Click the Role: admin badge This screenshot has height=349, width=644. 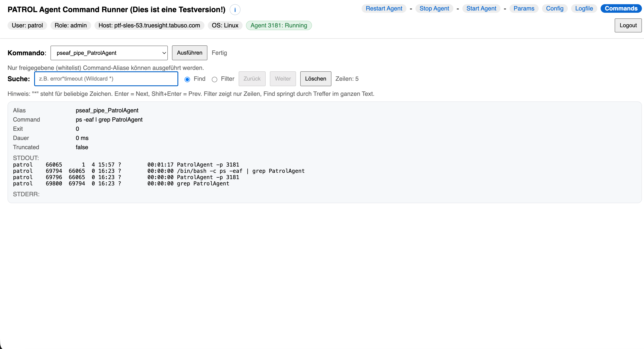[71, 26]
